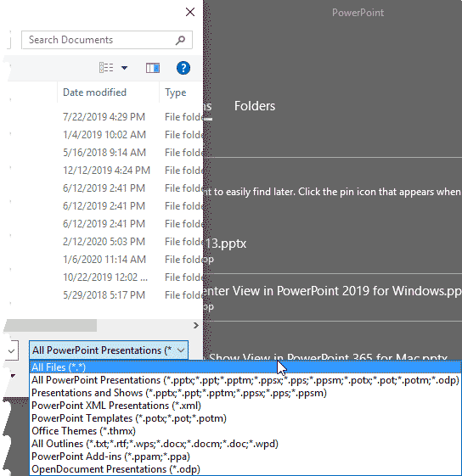This screenshot has height=476, width=462.
Task: Select Office Themes (*.thmx) filter
Action: [245, 431]
